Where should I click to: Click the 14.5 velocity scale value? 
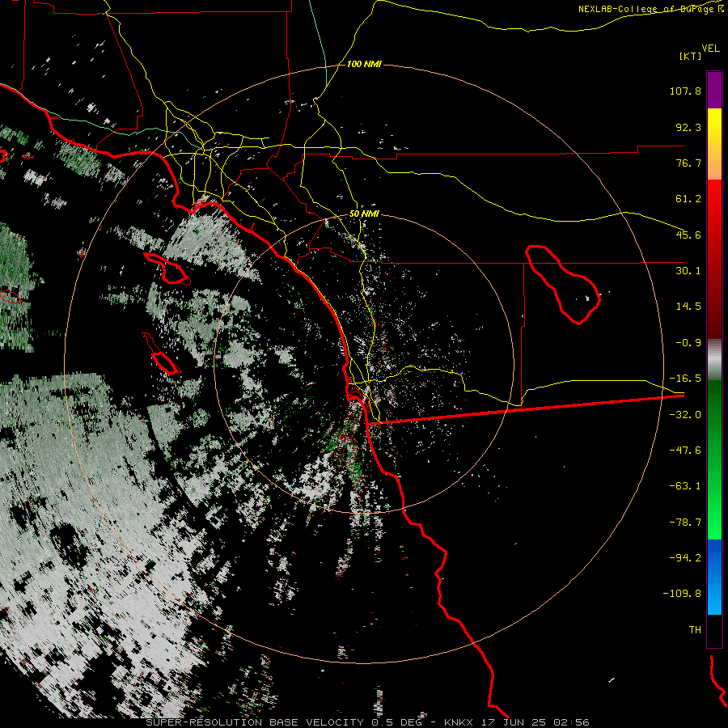pos(688,307)
